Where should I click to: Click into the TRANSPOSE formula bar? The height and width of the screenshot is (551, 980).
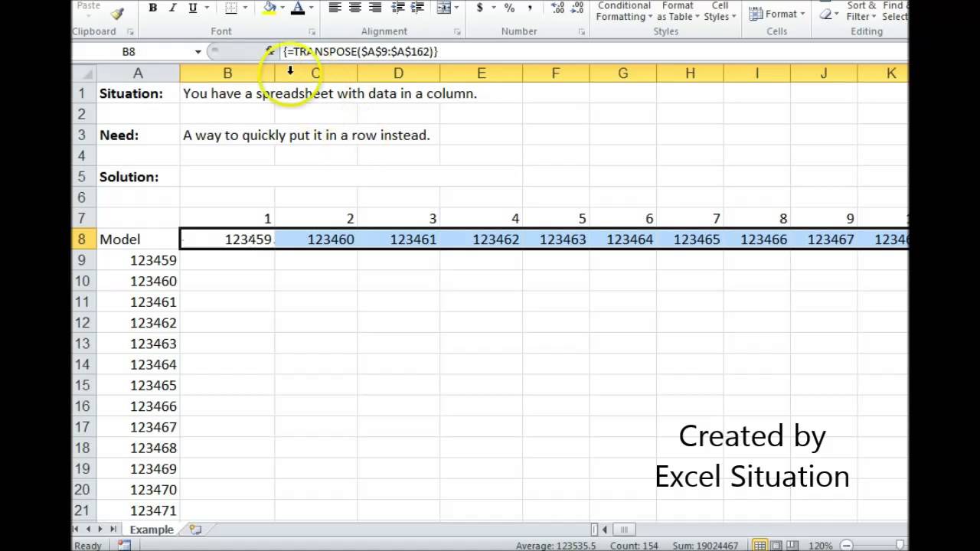click(593, 51)
